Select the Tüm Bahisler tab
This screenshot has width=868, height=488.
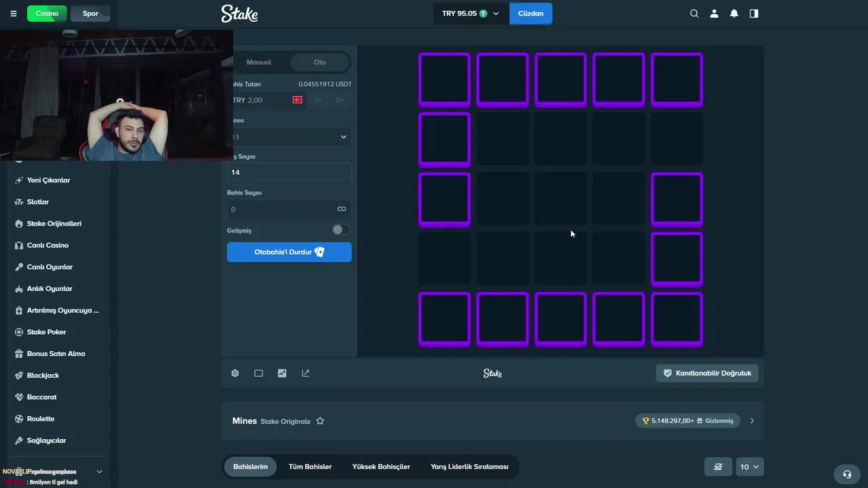coord(310,466)
